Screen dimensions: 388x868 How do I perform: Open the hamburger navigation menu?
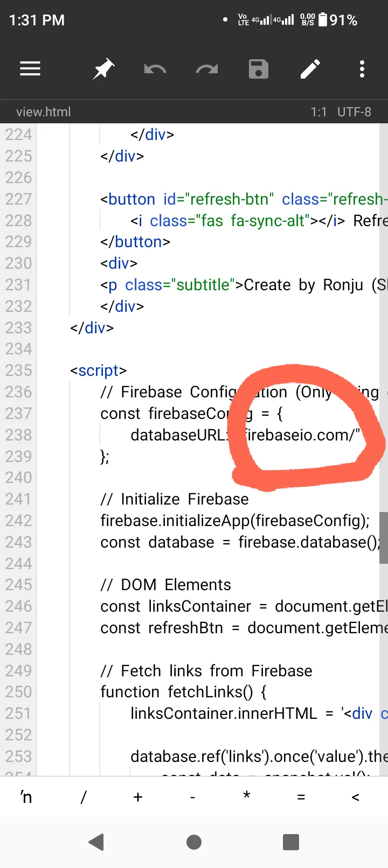pos(30,69)
